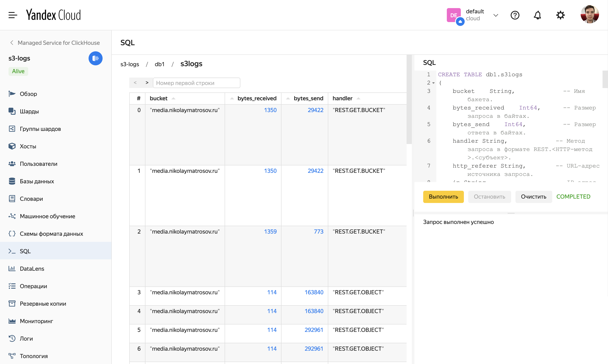Click bucket cell in row 0

185,135
